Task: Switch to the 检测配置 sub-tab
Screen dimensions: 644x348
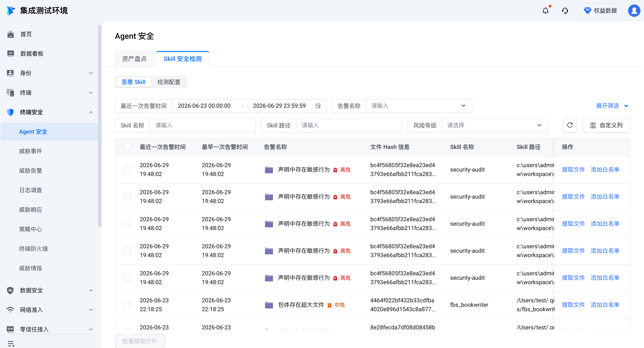Action: point(169,82)
